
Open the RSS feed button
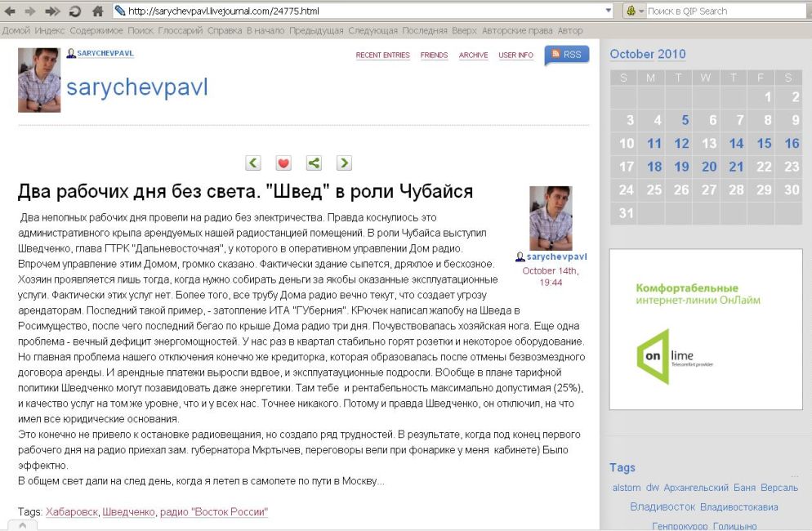click(566, 55)
